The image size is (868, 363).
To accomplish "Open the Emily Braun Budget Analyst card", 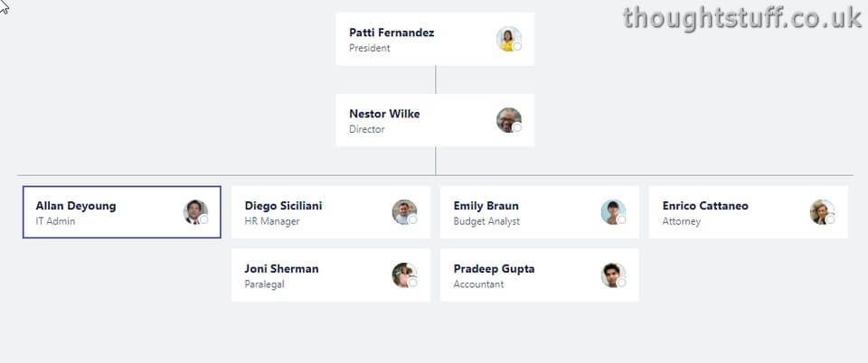I will click(539, 212).
